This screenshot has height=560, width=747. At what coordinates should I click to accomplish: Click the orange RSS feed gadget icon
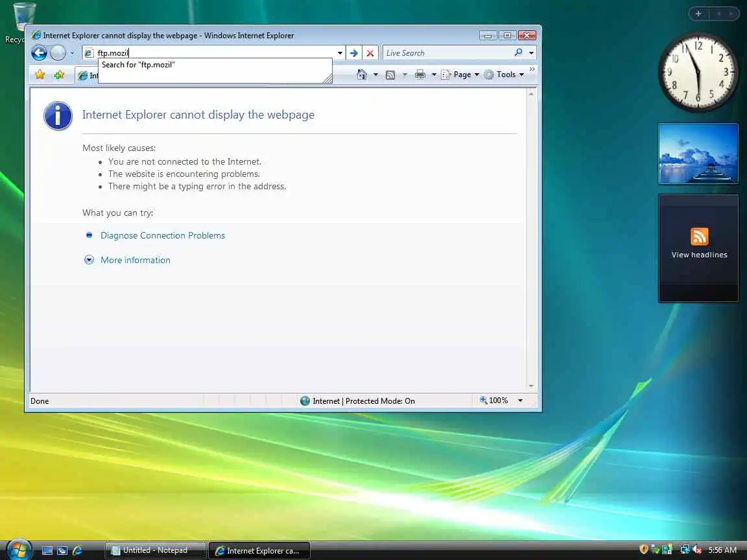coord(699,237)
